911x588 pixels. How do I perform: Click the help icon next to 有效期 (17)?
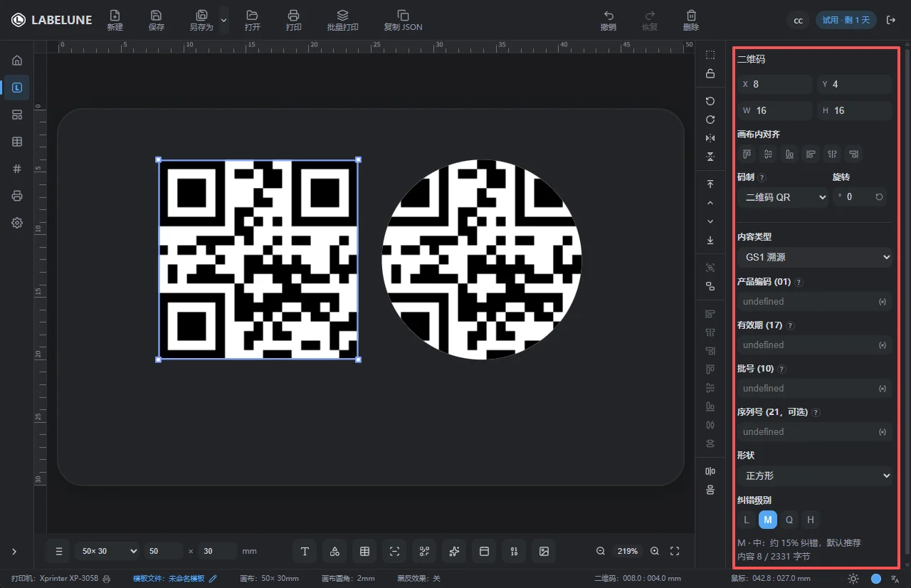tap(790, 325)
